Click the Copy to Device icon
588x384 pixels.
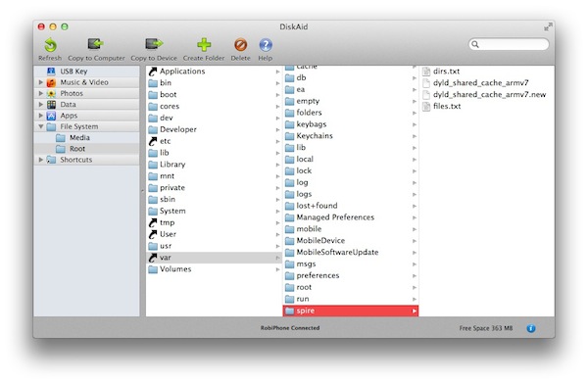154,44
